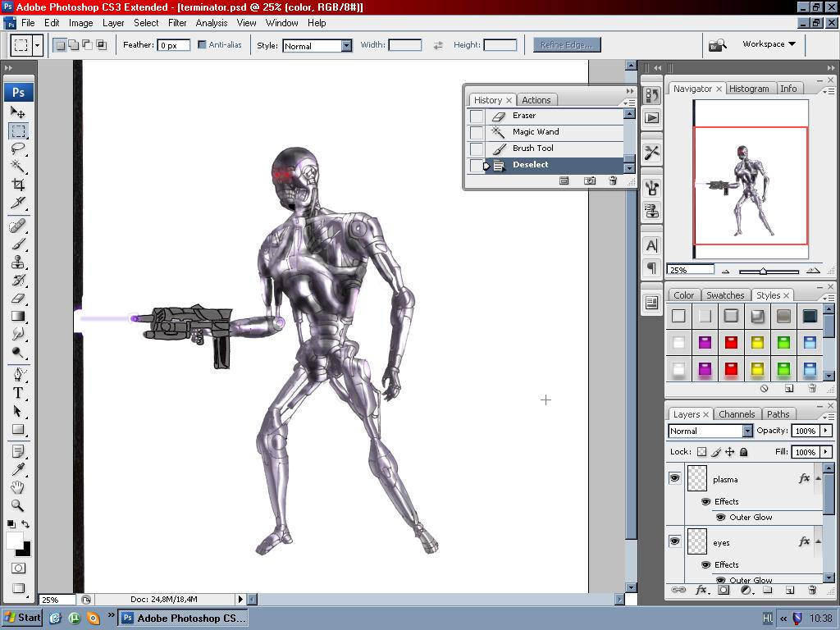Image resolution: width=840 pixels, height=630 pixels.
Task: Select the Gradient tool
Action: pos(18,317)
